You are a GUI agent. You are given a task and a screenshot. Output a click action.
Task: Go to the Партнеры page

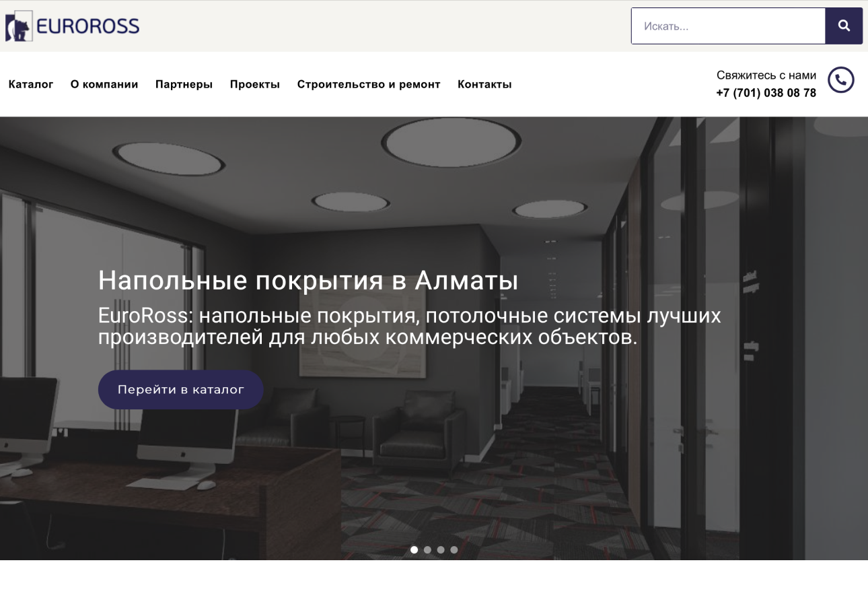(x=184, y=84)
